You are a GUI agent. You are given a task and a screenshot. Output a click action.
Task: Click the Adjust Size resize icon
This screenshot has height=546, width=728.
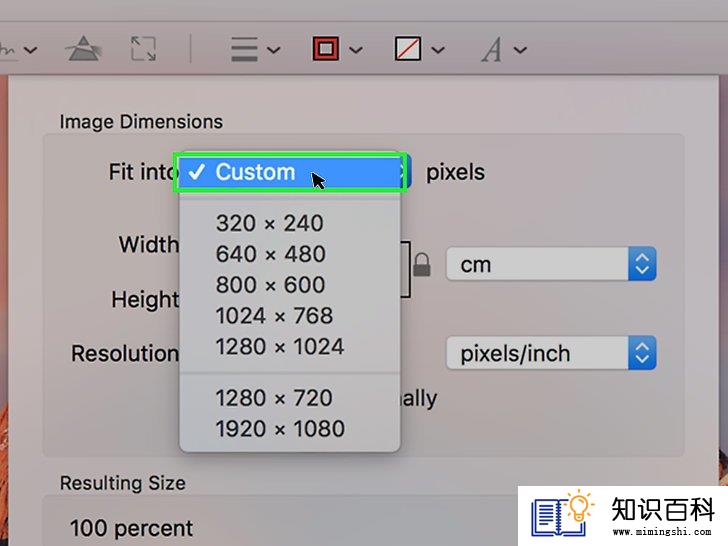(x=143, y=49)
